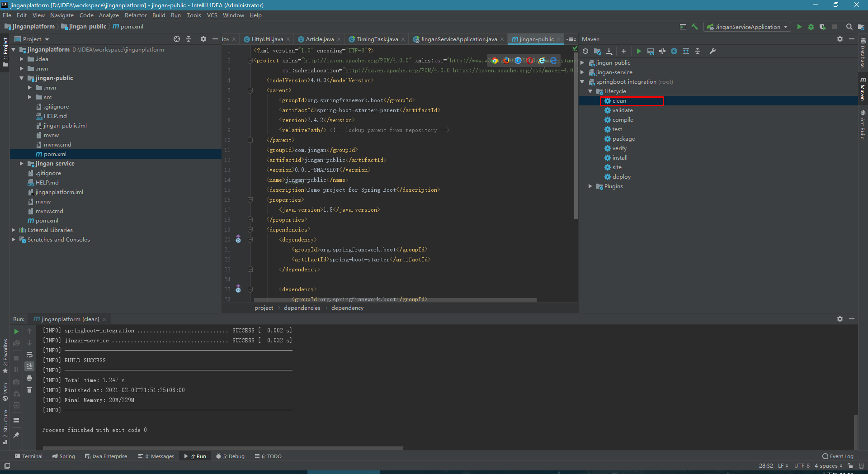Viewport: 868px width, 474px height.
Task: Click Download Sources and Documentation icon
Action: [609, 52]
